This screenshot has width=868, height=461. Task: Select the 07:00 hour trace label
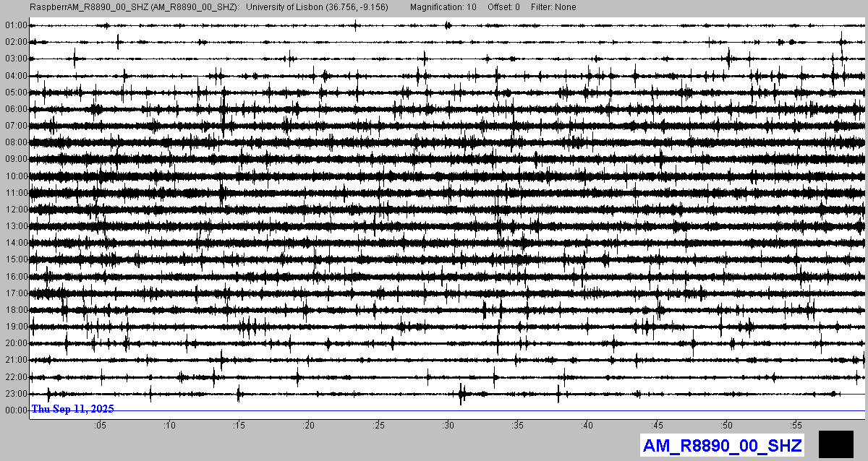tap(15, 126)
